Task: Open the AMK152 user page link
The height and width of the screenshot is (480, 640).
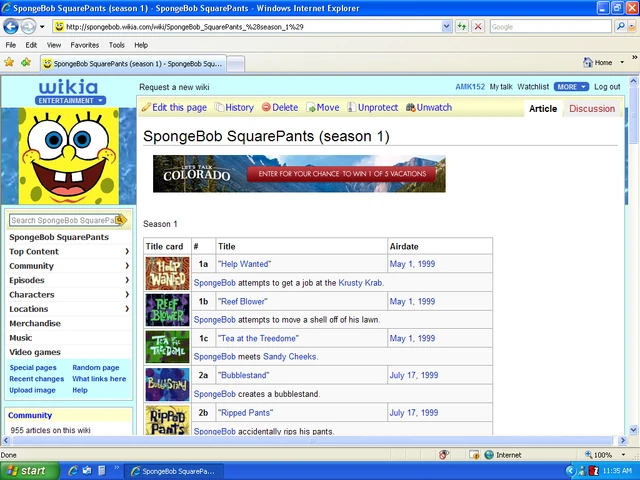Action: pos(470,87)
